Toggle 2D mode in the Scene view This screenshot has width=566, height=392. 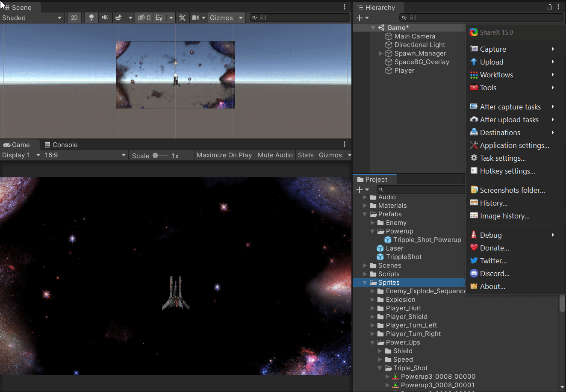coord(74,18)
